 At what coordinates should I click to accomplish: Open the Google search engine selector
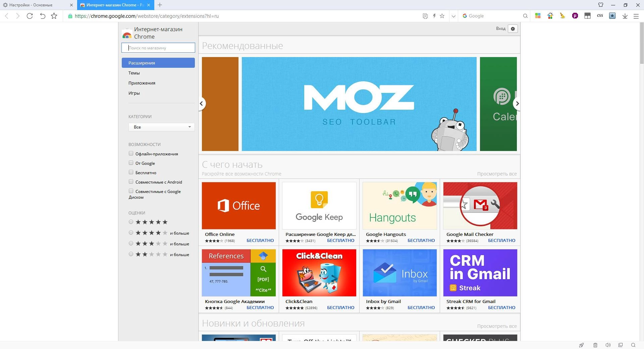[465, 16]
